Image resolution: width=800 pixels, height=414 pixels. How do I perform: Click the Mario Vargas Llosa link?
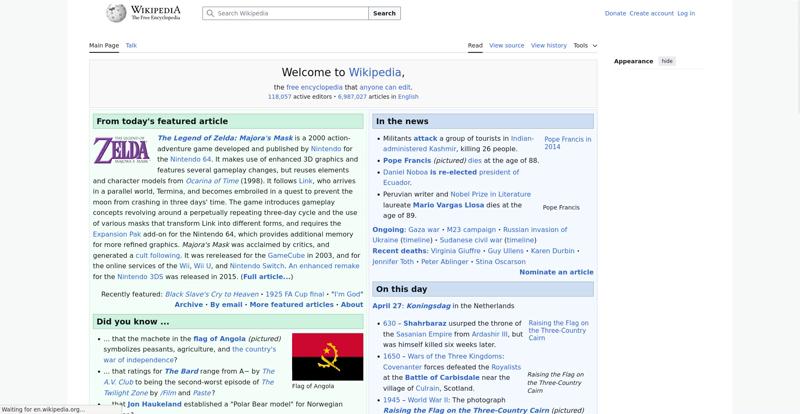pyautogui.click(x=449, y=205)
